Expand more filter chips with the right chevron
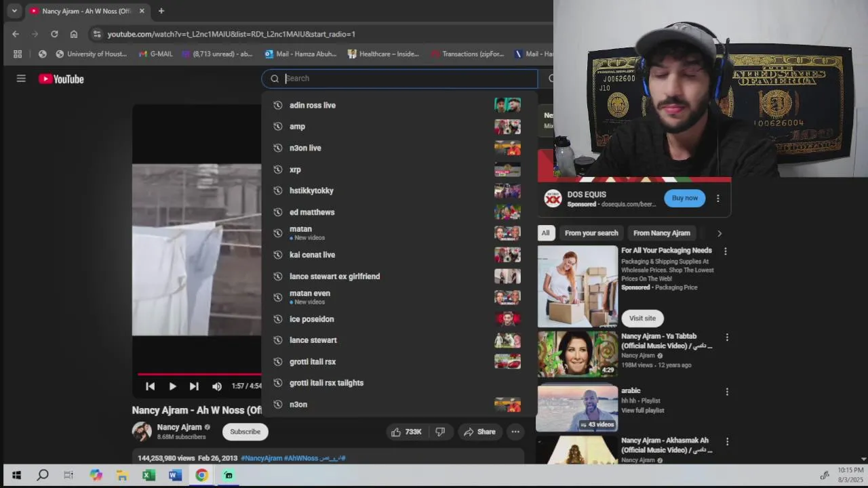This screenshot has height=488, width=868. [719, 233]
